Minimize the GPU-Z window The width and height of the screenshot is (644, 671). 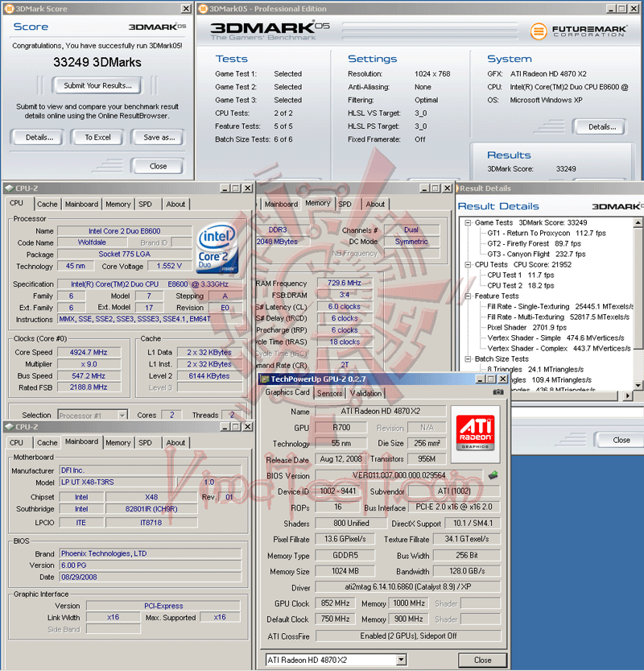481,379
